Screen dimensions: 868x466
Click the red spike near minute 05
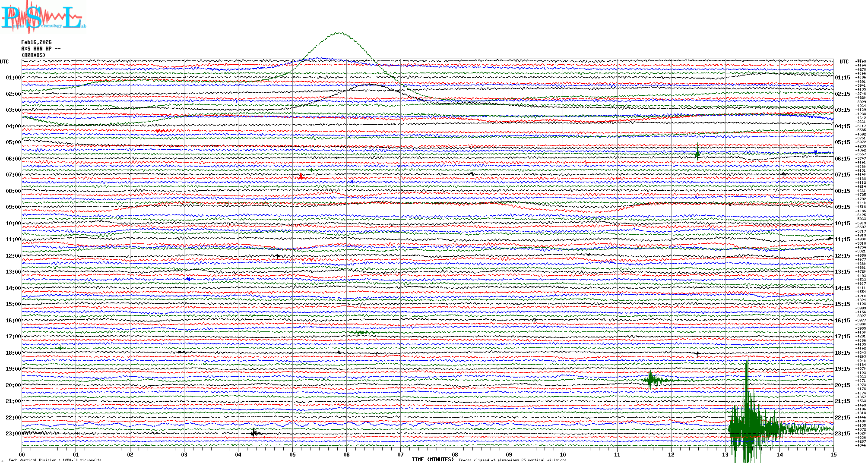point(301,176)
